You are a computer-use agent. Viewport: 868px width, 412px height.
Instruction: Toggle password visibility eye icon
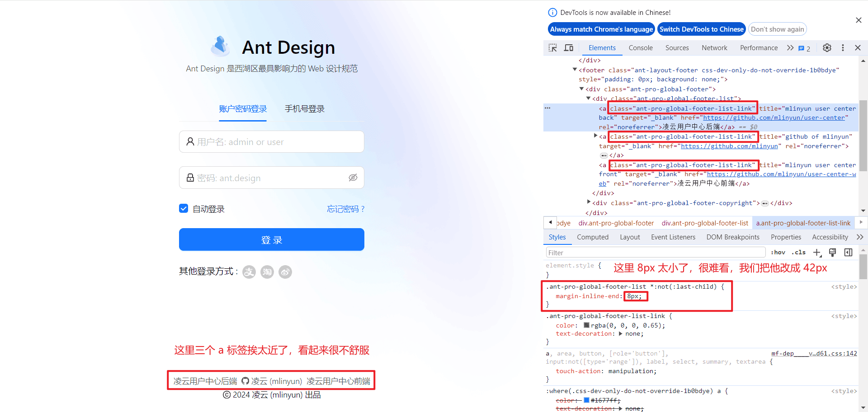[353, 178]
